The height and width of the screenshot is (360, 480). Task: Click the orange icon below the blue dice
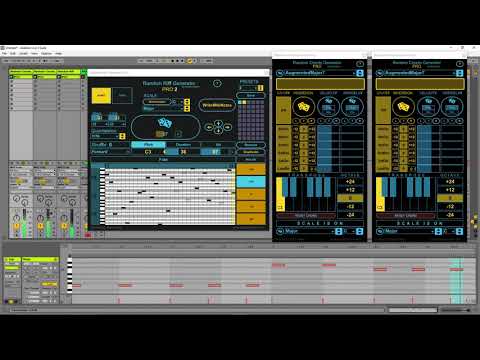162,134
